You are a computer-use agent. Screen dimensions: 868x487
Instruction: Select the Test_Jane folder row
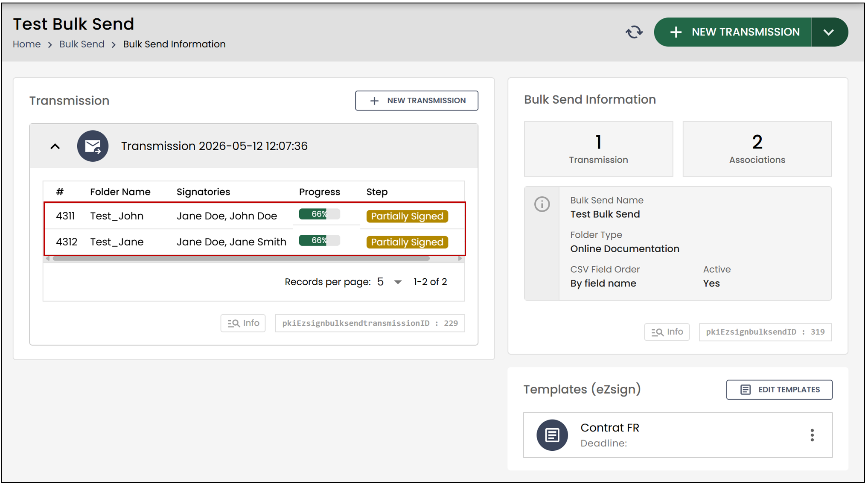pos(254,242)
